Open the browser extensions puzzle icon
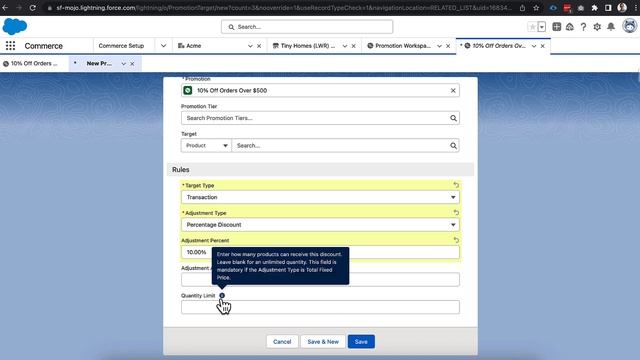640x360 pixels. 595,8
